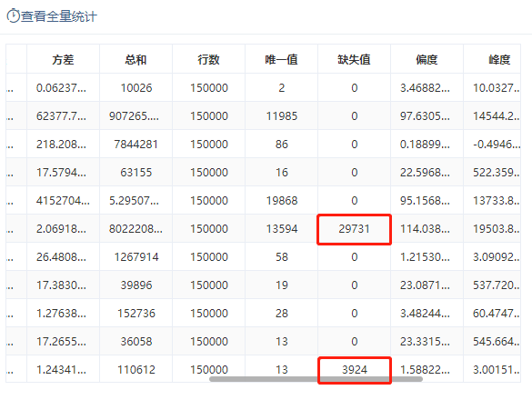Click the 方差 column header
The width and height of the screenshot is (532, 400).
pyautogui.click(x=63, y=59)
